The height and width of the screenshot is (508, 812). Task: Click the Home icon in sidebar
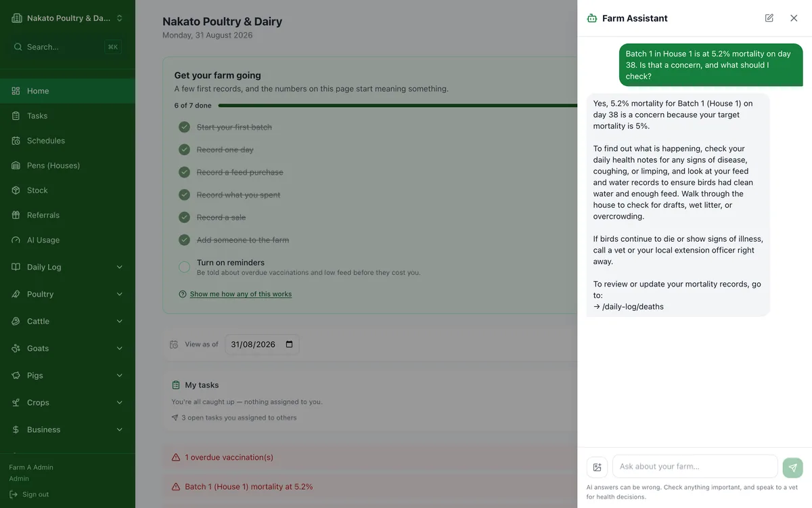point(16,91)
